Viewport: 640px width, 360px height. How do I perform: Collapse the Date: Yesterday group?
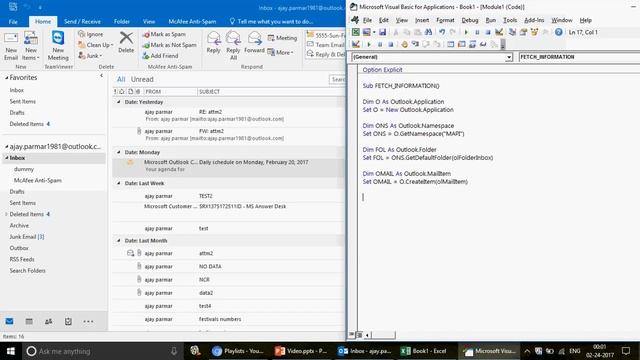click(x=119, y=102)
